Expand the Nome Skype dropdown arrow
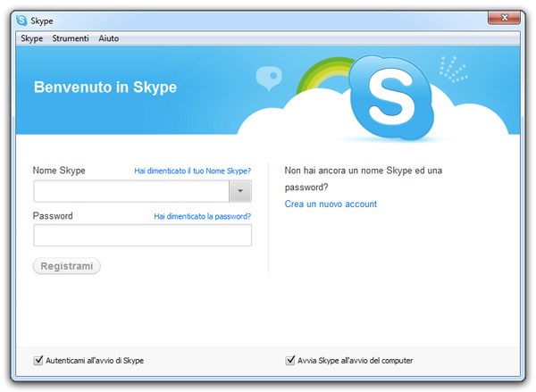Screen dimensions: 536x392 coord(240,191)
